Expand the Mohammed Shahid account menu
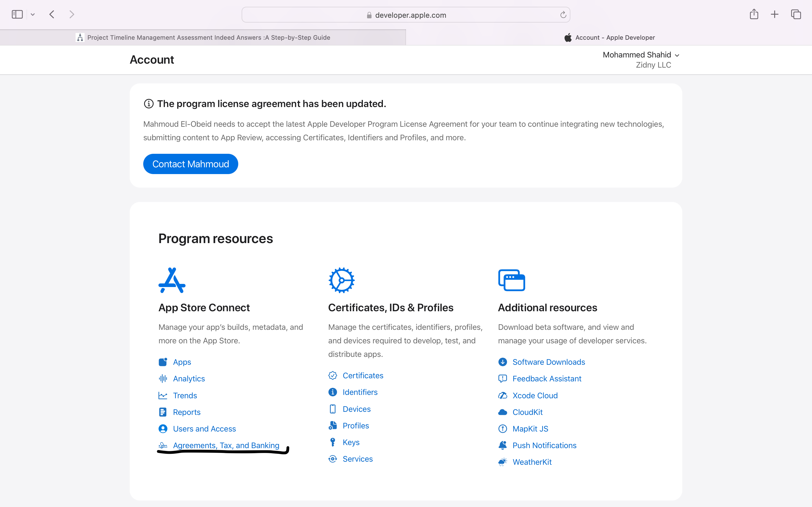 point(641,55)
